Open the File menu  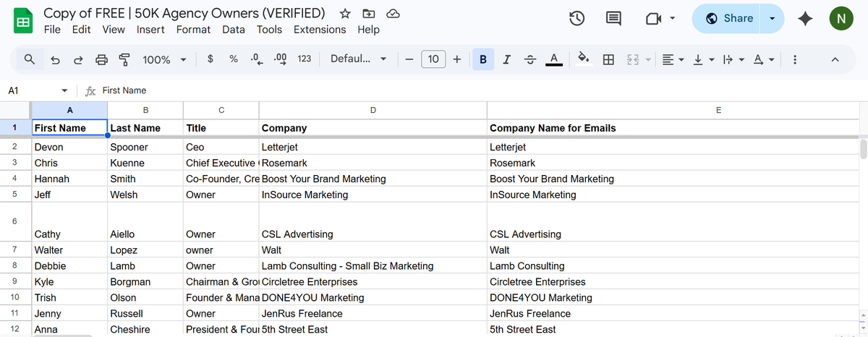(52, 30)
